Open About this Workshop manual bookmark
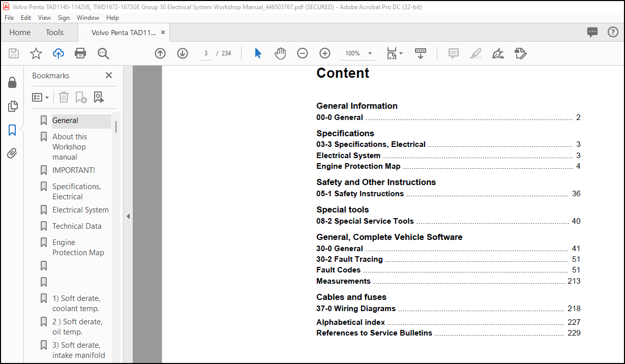The width and height of the screenshot is (625, 364). (70, 147)
